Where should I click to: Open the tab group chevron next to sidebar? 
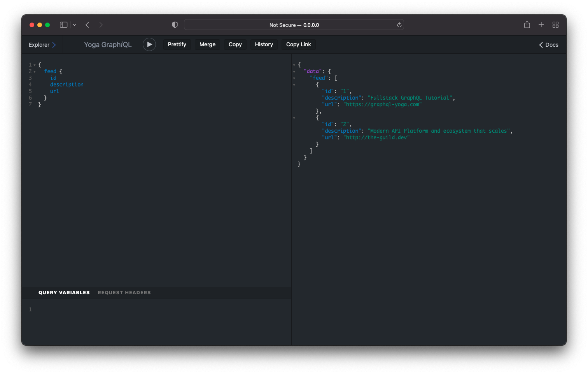(74, 25)
